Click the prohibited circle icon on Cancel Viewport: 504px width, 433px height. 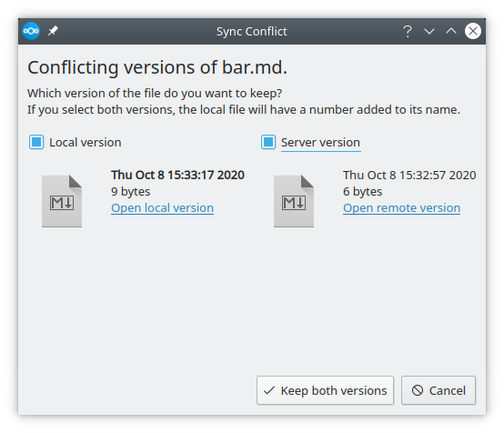[418, 390]
